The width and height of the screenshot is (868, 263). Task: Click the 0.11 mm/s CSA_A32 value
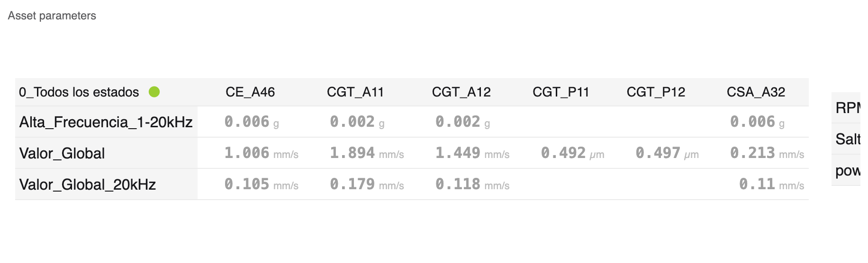click(771, 184)
